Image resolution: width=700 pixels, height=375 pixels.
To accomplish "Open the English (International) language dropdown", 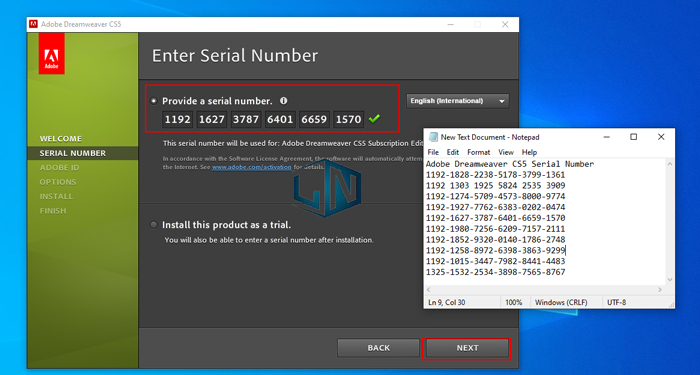I will click(457, 101).
